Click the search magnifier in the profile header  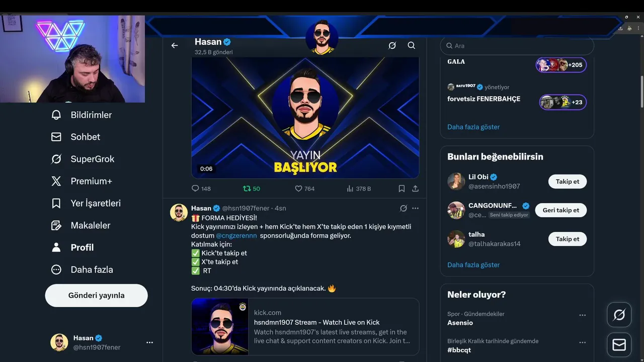tap(412, 46)
